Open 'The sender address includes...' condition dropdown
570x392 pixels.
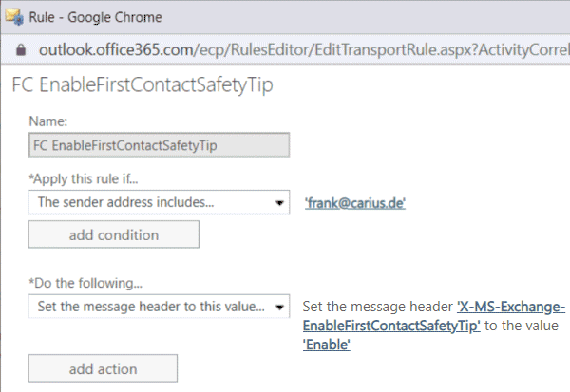[160, 202]
